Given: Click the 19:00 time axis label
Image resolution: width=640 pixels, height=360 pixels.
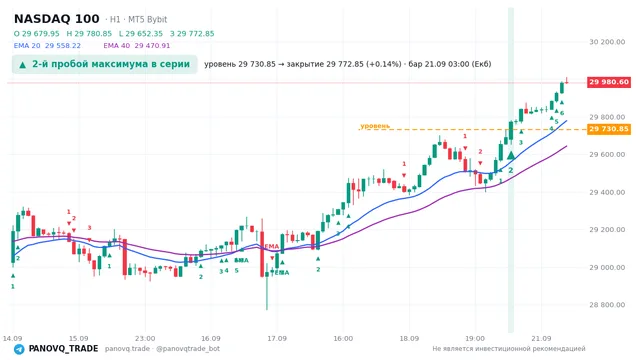Looking at the screenshot, I should tap(475, 338).
